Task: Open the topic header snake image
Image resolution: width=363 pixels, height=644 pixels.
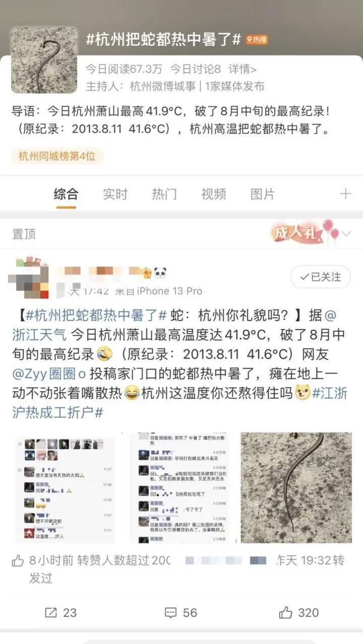Action: click(x=44, y=60)
